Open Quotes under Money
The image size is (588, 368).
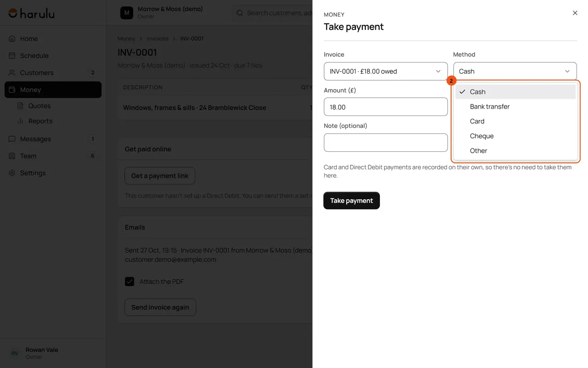coord(57,106)
